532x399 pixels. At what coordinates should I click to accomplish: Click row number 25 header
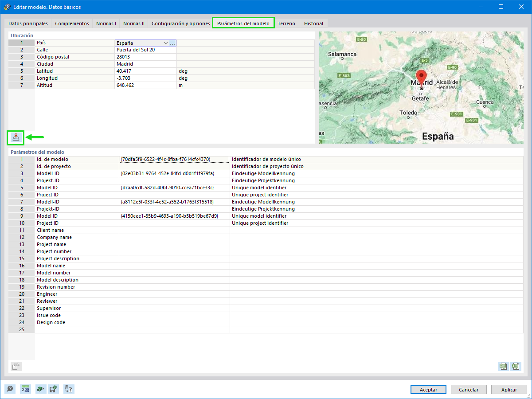click(x=21, y=329)
